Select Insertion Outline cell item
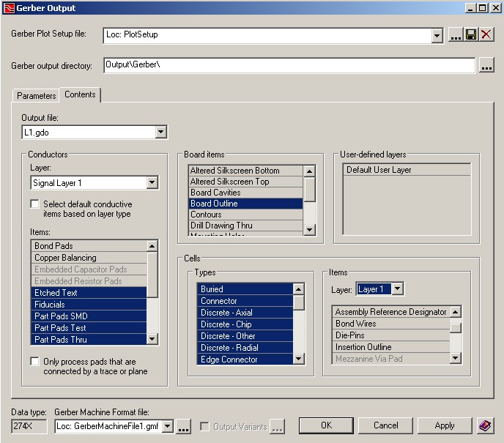The image size is (504, 443). [391, 347]
